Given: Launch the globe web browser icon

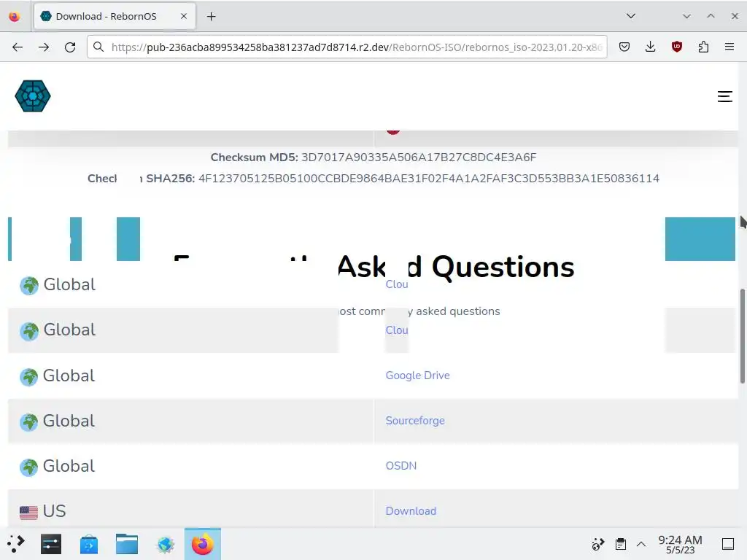Looking at the screenshot, I should tap(166, 544).
